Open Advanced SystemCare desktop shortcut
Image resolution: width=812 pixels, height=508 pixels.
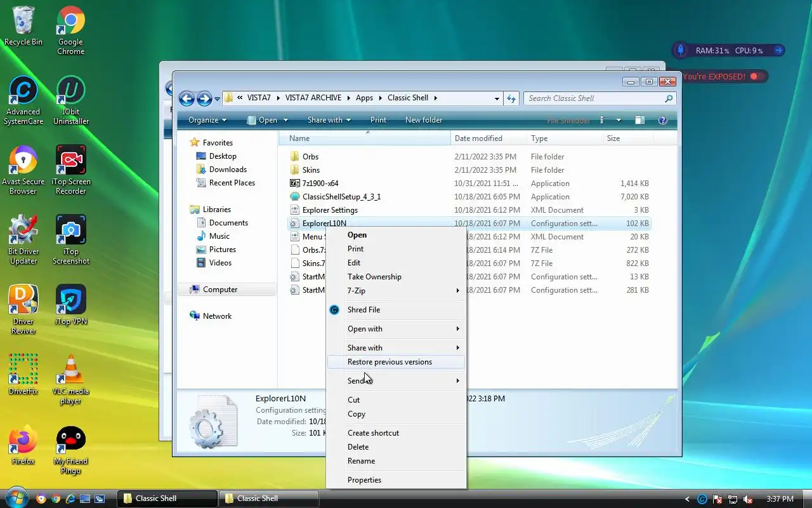(x=23, y=100)
